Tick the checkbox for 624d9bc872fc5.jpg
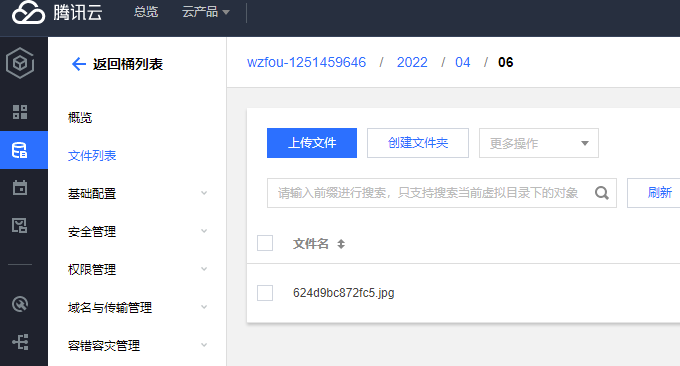 pos(265,293)
